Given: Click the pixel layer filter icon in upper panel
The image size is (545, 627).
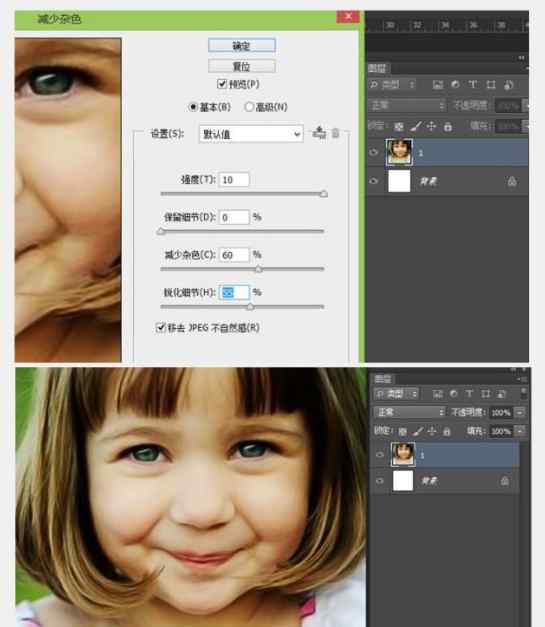Looking at the screenshot, I should (438, 84).
